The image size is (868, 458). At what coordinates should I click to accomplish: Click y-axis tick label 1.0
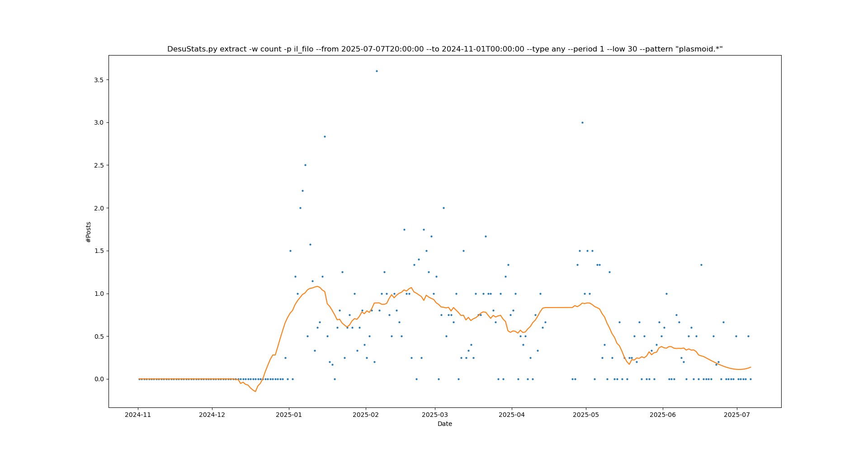pyautogui.click(x=99, y=294)
